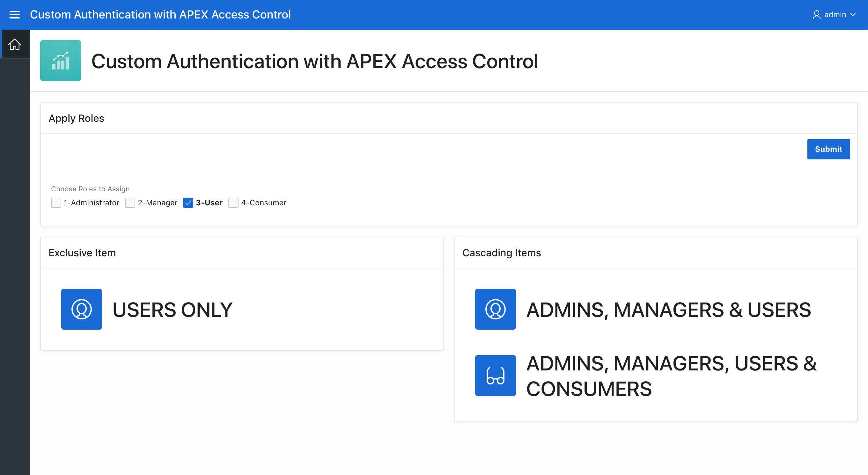Tick the 4-Consumer role checkbox
This screenshot has width=868, height=475.
(233, 203)
